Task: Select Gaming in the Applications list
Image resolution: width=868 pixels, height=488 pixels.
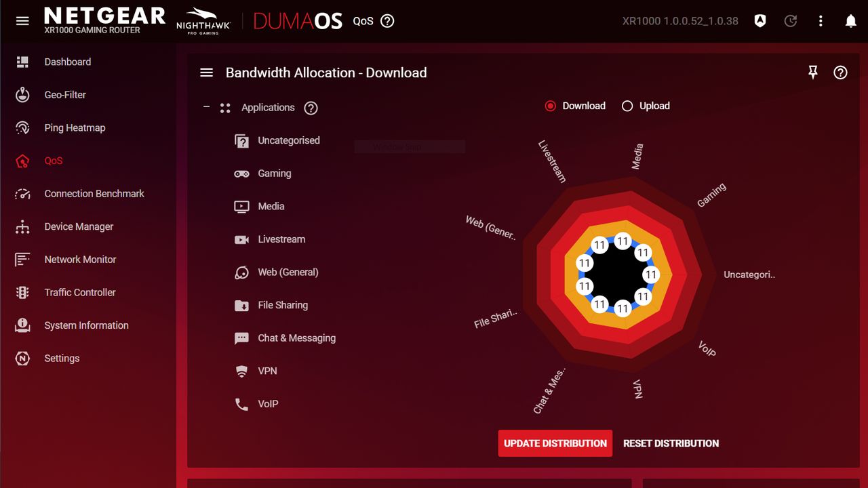Action: (275, 174)
